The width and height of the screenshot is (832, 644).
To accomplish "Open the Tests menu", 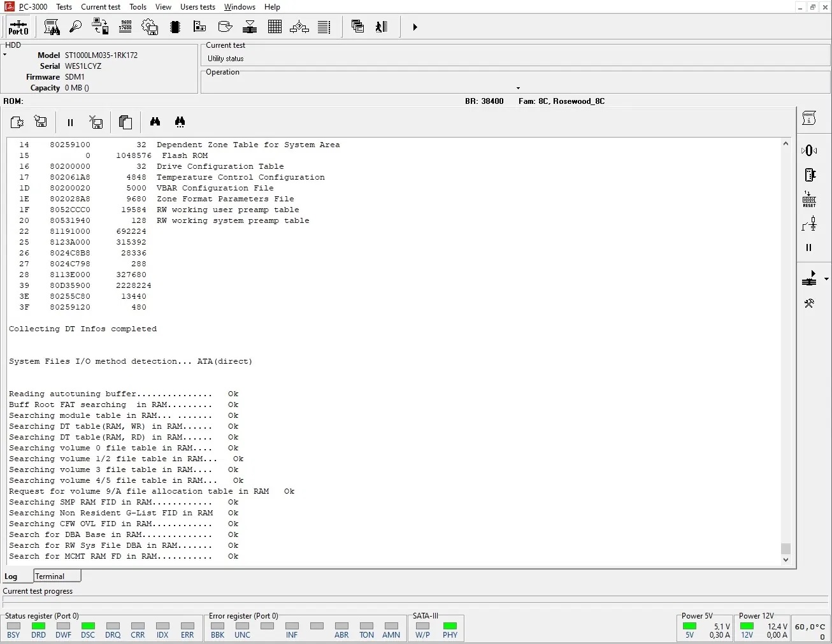I will pyautogui.click(x=64, y=7).
